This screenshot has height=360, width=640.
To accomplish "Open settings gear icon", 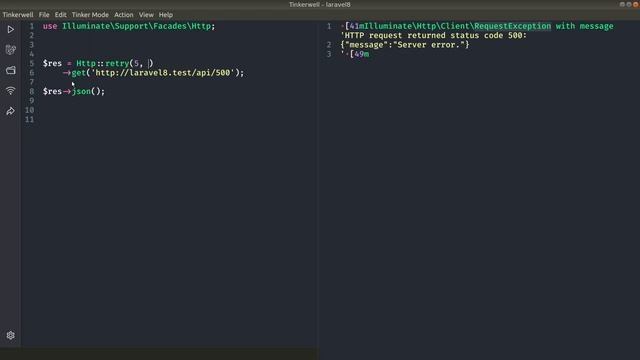I will click(11, 335).
